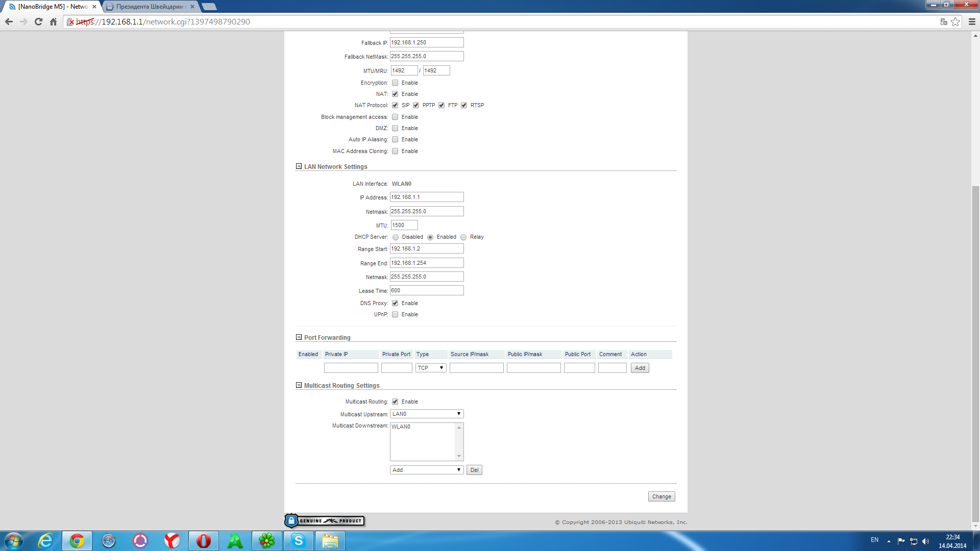
Task: Click the Genuine Product badge
Action: 325,520
